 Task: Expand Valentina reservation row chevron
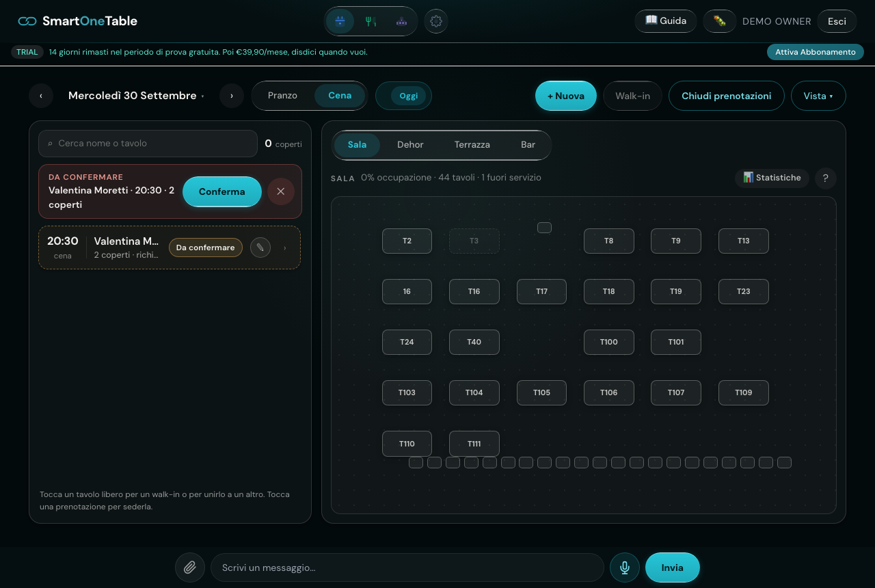click(x=285, y=248)
